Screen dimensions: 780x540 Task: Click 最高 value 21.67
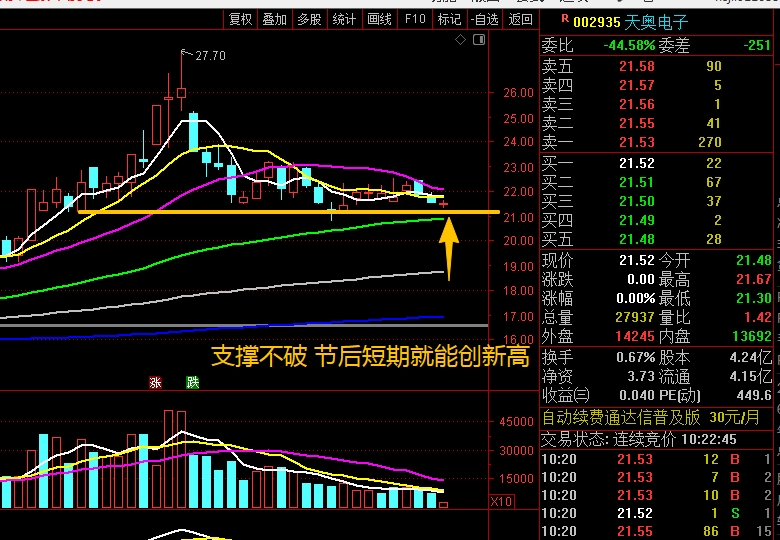coord(754,279)
